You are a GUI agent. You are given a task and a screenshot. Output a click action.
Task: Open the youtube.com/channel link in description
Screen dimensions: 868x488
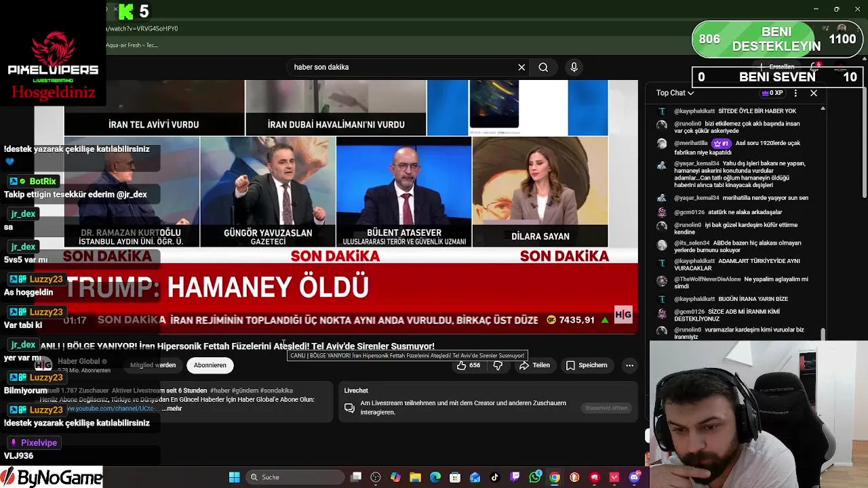(x=110, y=409)
